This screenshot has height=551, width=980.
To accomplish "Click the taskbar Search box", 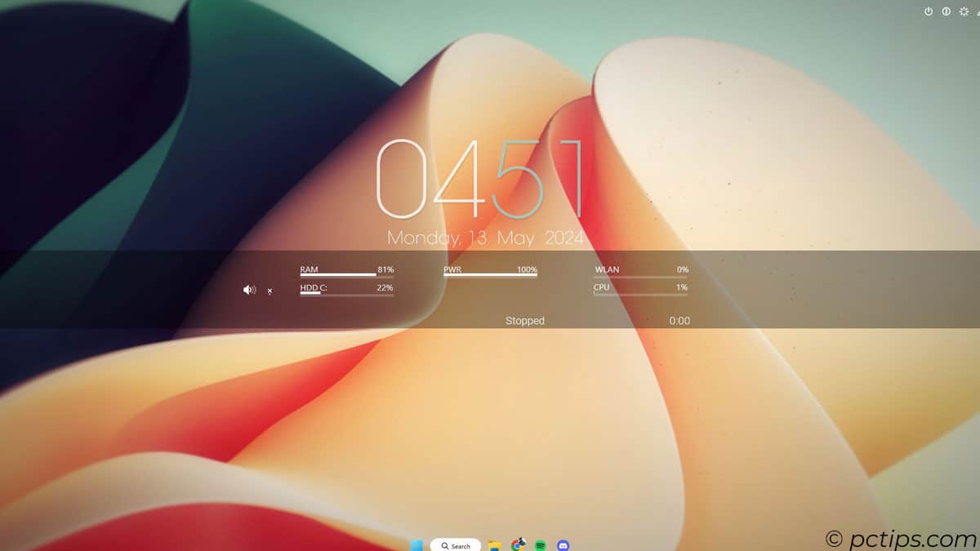I will pos(456,545).
